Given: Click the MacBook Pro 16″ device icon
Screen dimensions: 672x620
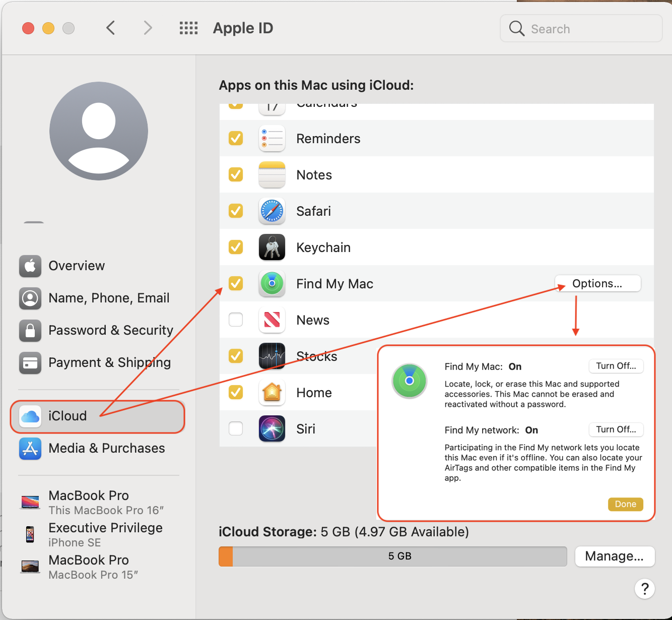Looking at the screenshot, I should [x=30, y=502].
